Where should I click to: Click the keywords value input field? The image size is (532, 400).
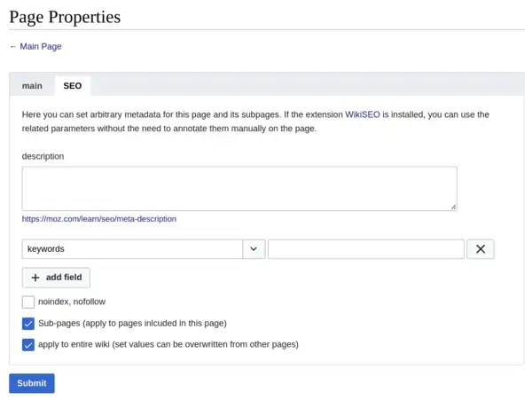pyautogui.click(x=365, y=249)
